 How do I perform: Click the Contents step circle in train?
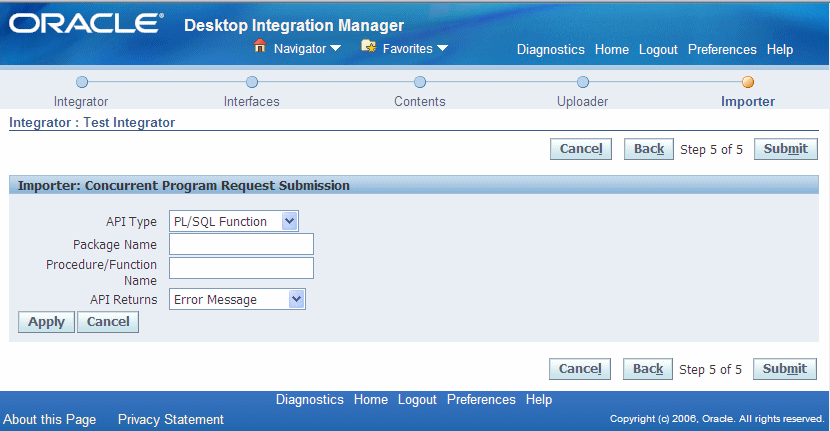(420, 82)
